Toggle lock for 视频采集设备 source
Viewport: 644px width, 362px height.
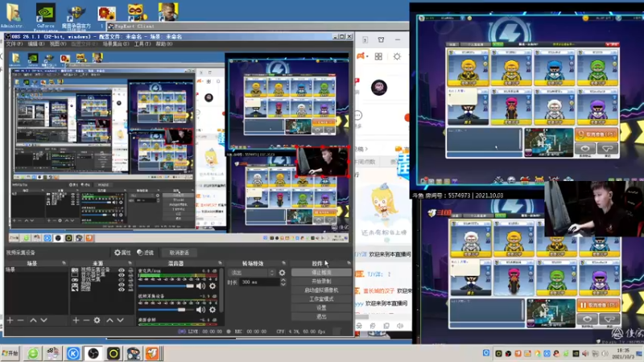[130, 271]
